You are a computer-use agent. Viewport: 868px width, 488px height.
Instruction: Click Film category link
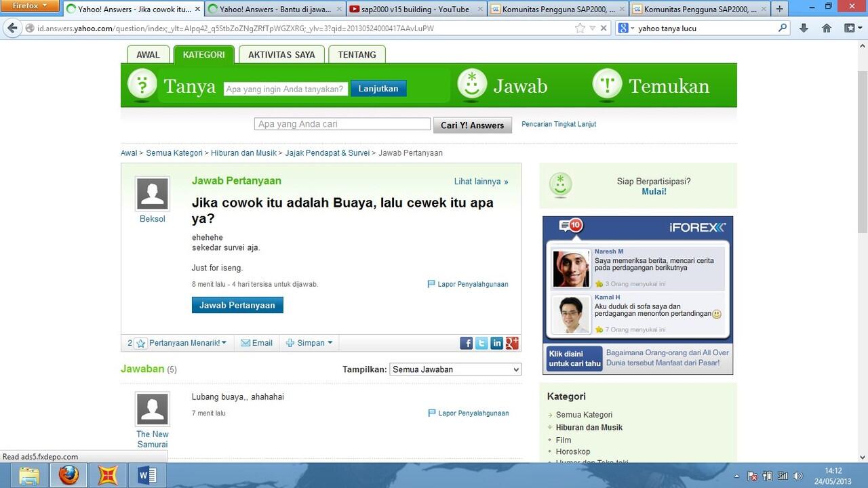564,440
